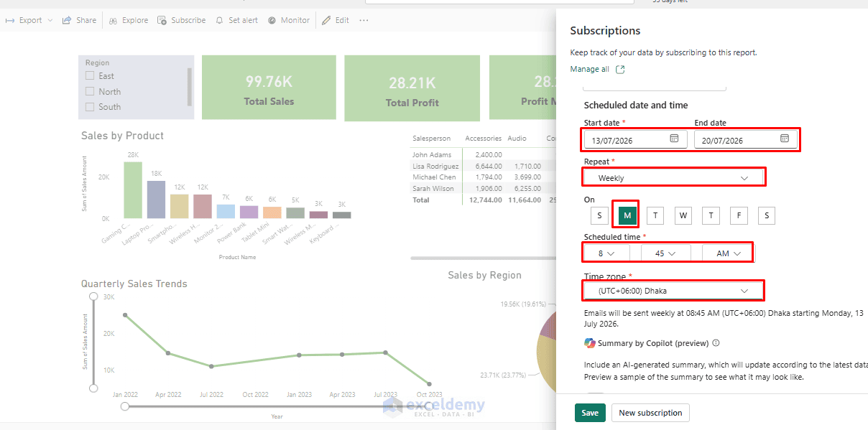Open the hour dropdown showing 8
The width and height of the screenshot is (868, 430).
[x=606, y=253]
